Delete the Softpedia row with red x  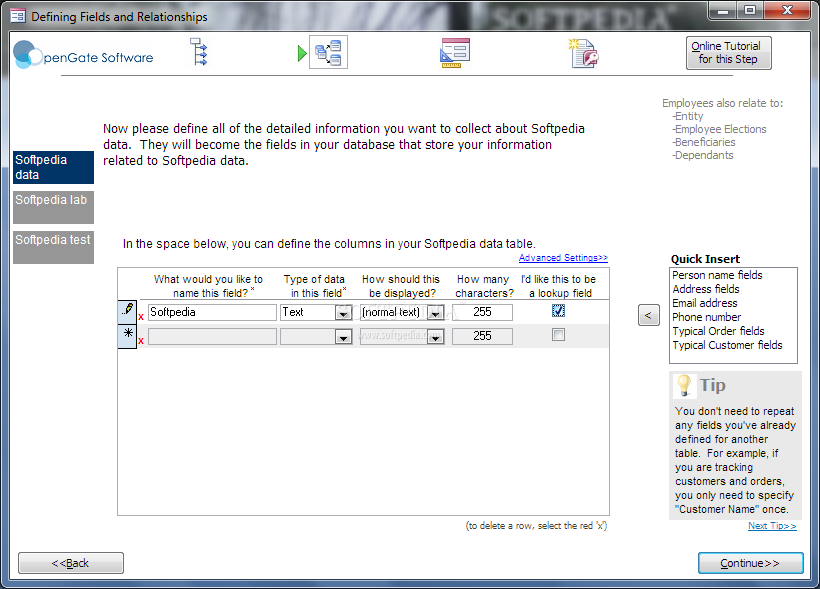click(x=141, y=316)
